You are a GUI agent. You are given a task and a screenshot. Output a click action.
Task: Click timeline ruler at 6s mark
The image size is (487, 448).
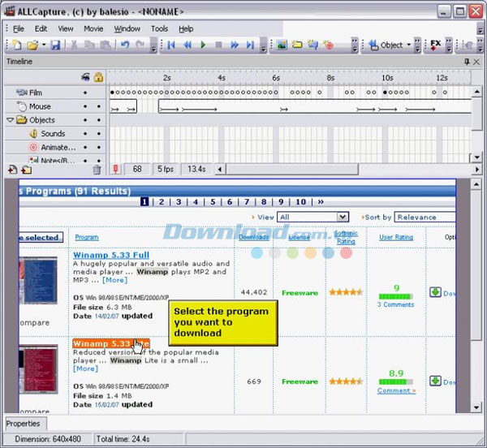(x=276, y=78)
